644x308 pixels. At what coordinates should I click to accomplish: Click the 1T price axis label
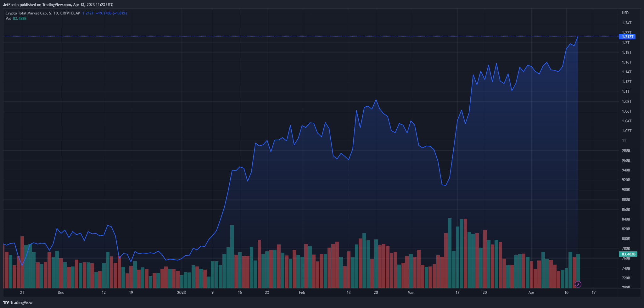[x=624, y=141]
